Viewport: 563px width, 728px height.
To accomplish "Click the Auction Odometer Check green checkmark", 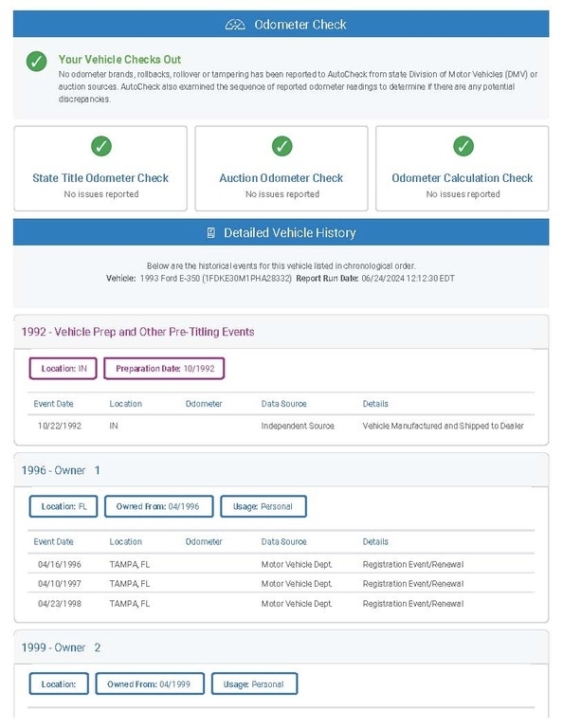I will [281, 146].
